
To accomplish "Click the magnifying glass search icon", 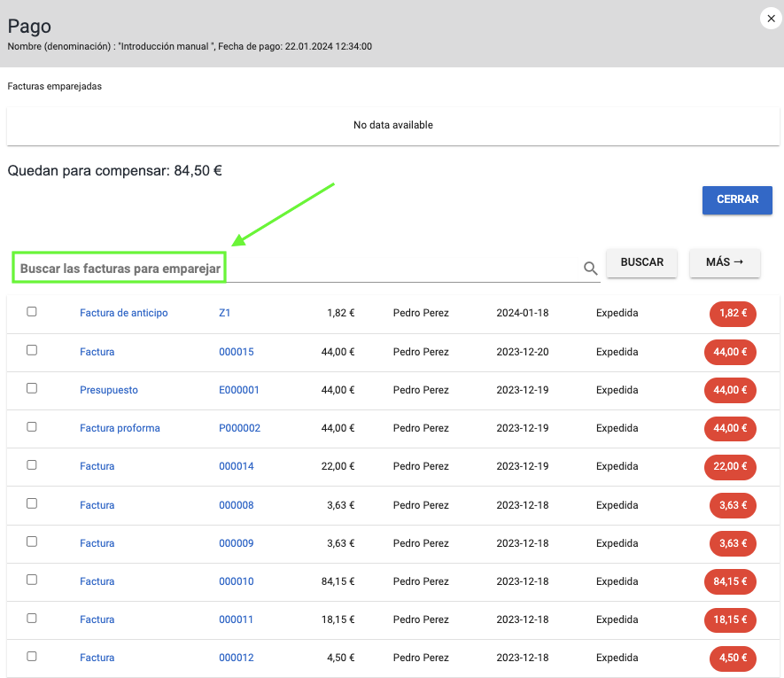I will click(590, 269).
